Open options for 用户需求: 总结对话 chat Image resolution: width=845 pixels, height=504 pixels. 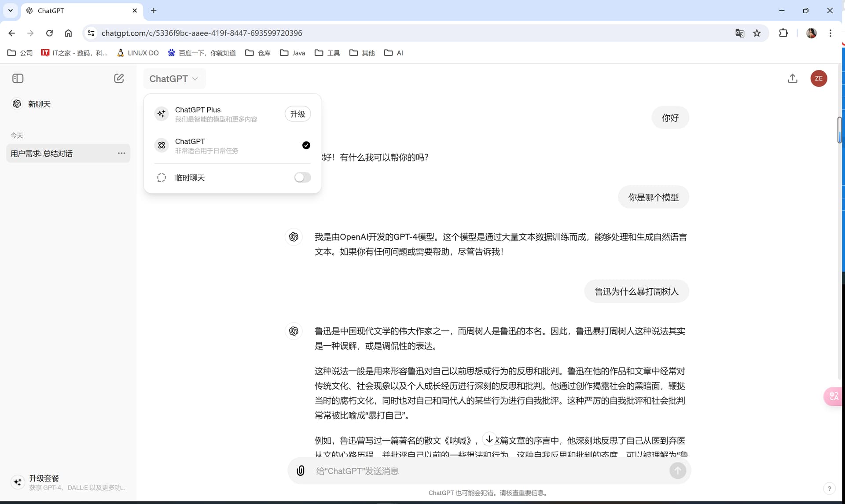121,153
